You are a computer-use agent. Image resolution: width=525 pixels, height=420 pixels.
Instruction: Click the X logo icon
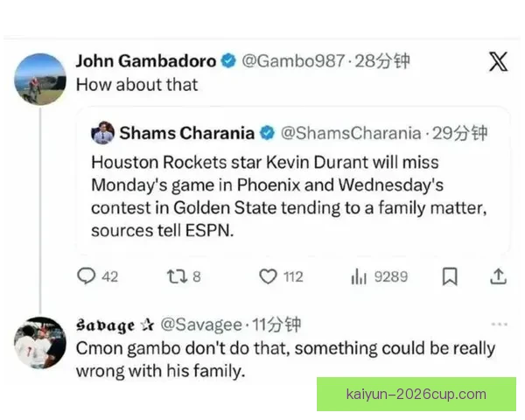pos(498,61)
